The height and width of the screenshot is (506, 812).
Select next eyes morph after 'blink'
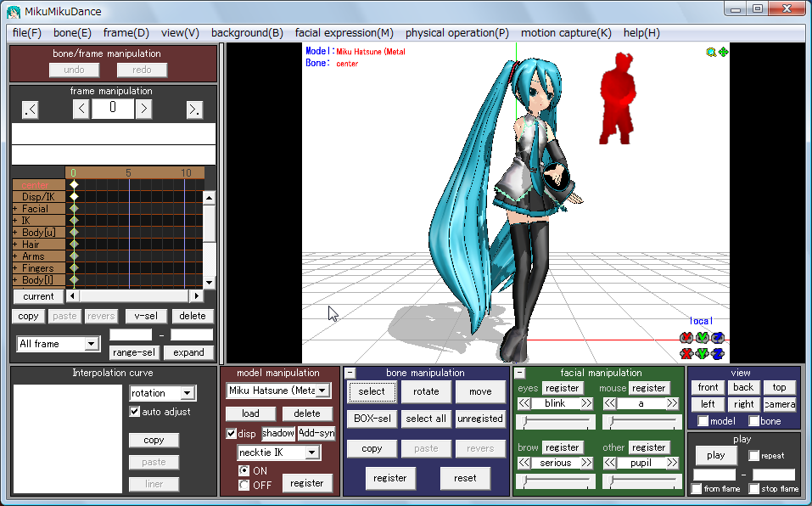point(587,403)
